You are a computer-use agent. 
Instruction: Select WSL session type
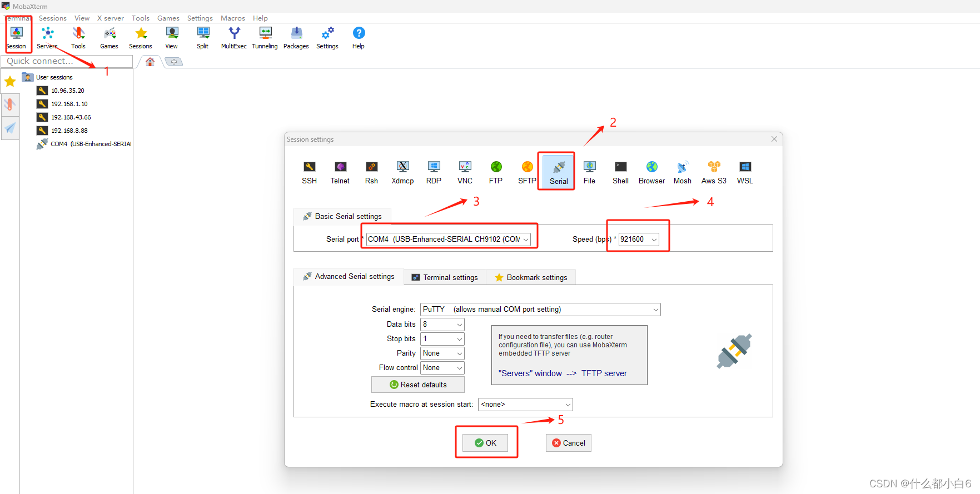point(745,172)
